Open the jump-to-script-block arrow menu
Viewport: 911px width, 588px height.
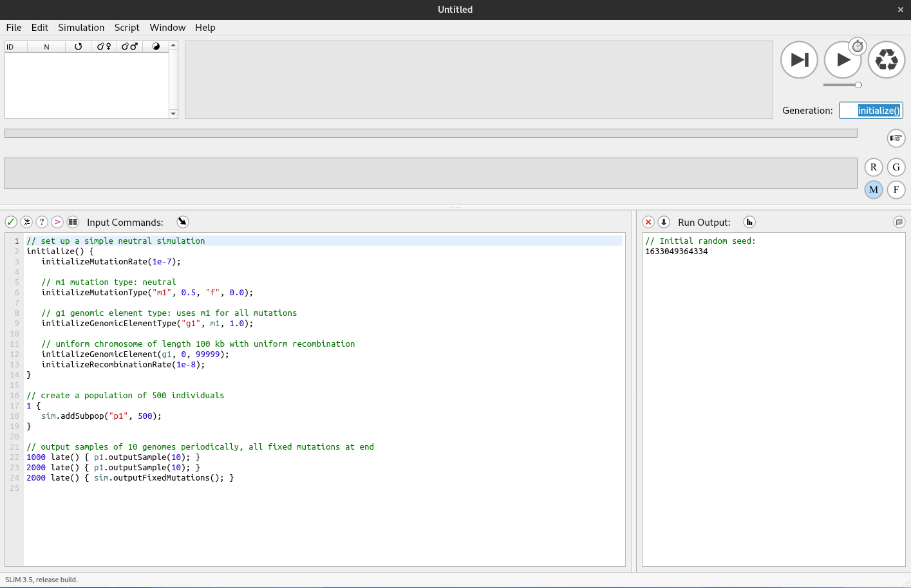(x=183, y=222)
